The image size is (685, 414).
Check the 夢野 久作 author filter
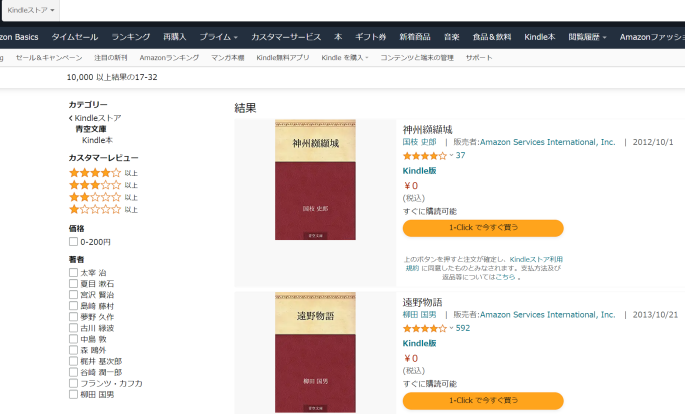[73, 317]
